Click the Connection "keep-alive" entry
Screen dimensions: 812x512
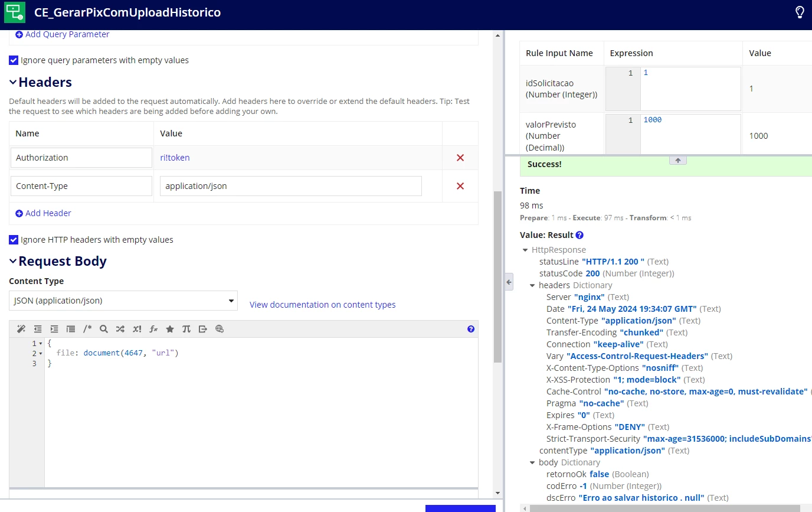(x=607, y=344)
